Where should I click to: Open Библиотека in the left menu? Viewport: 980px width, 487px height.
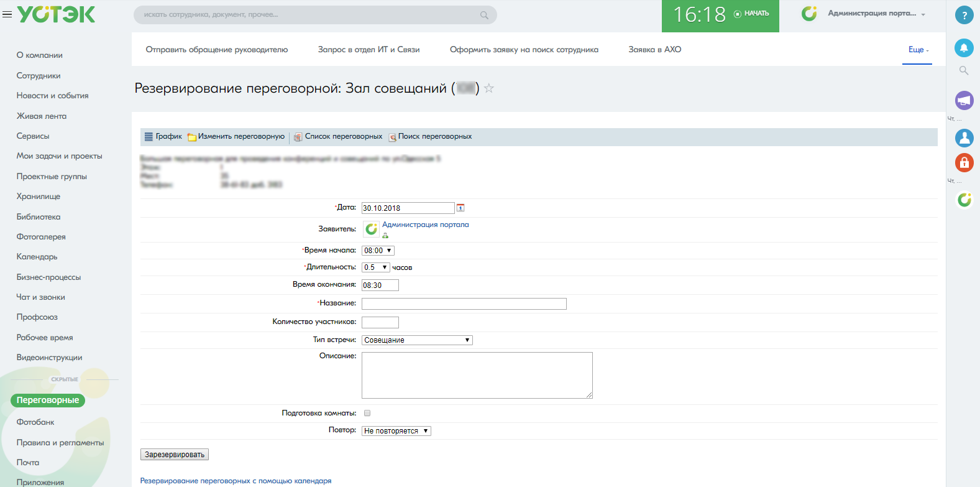click(x=39, y=217)
